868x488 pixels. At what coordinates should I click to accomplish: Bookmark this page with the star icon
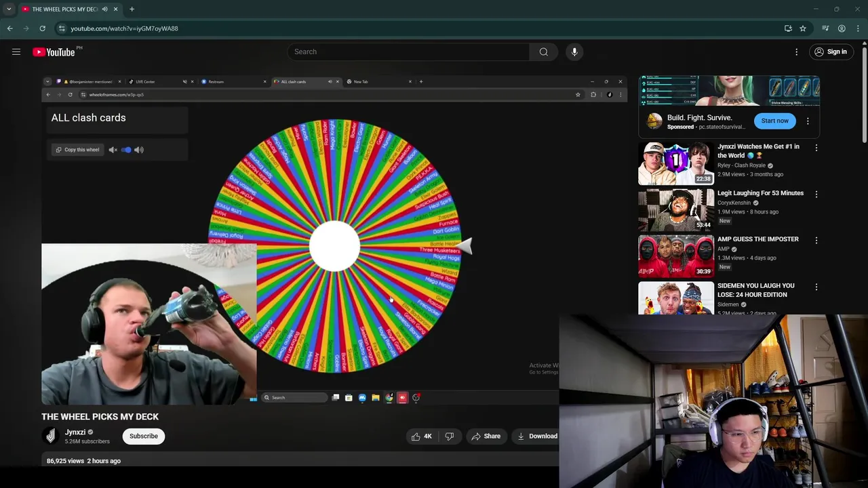(803, 28)
